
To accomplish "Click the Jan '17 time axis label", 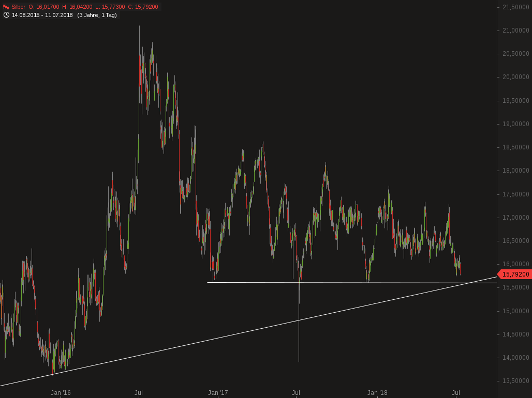I will point(218,393).
